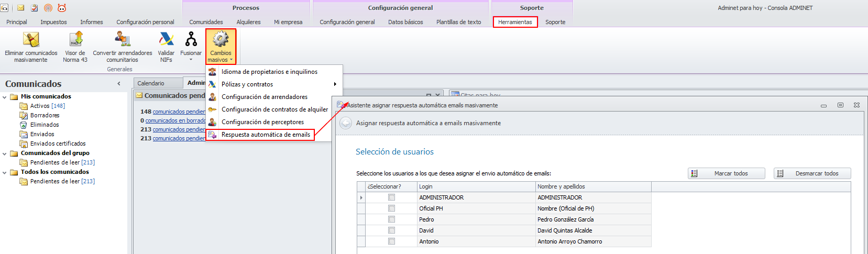
Task: Open Configuración personal ribbon tab
Action: click(x=145, y=22)
